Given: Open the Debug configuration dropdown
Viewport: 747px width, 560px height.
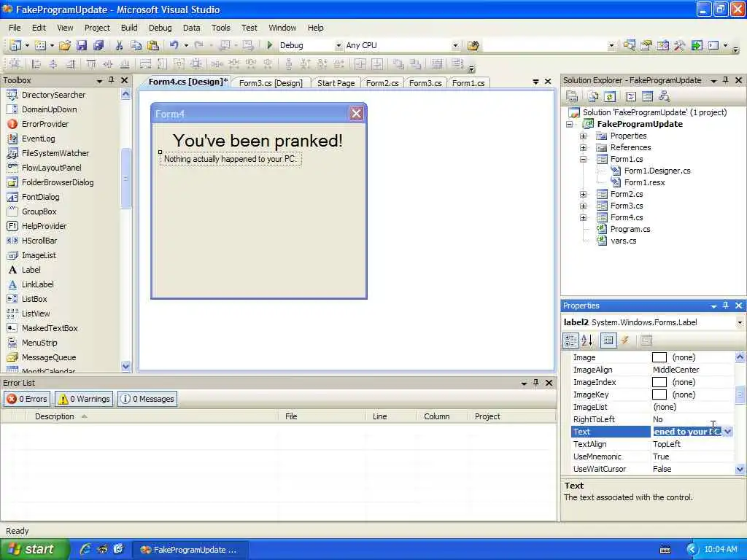Looking at the screenshot, I should [338, 45].
